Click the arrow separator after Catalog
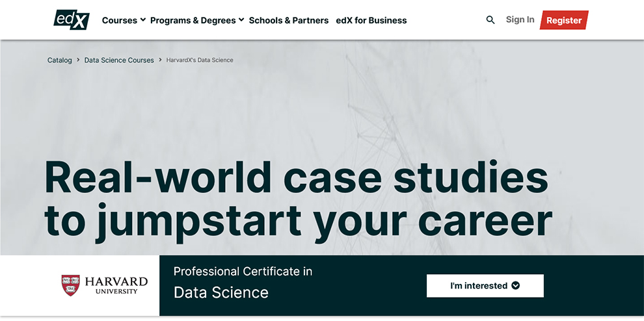Viewport: 644px width, 321px height. [x=78, y=60]
